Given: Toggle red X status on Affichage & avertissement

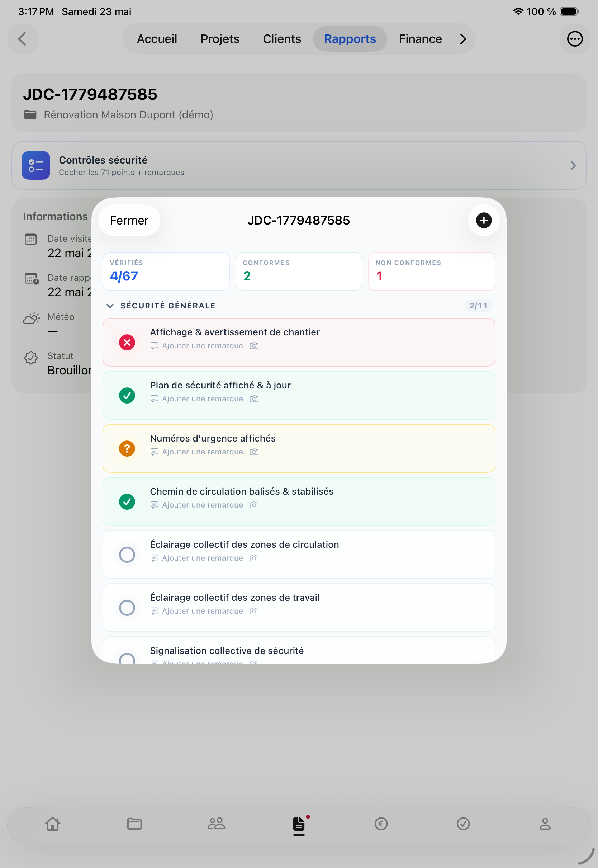Looking at the screenshot, I should click(127, 342).
